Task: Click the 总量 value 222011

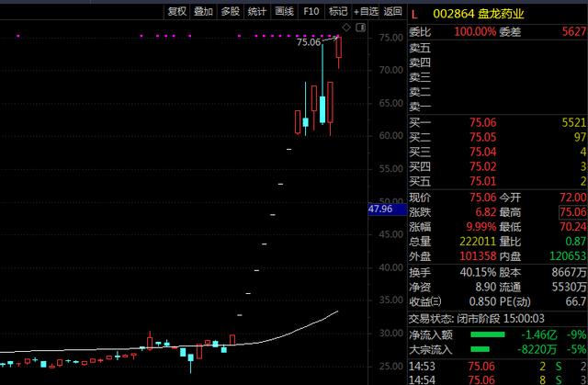Action: coord(478,242)
